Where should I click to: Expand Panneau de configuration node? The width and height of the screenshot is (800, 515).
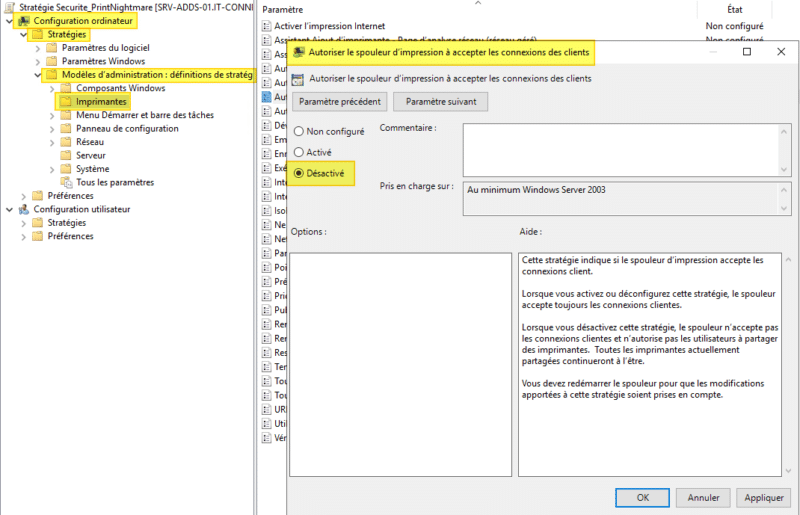pos(52,129)
